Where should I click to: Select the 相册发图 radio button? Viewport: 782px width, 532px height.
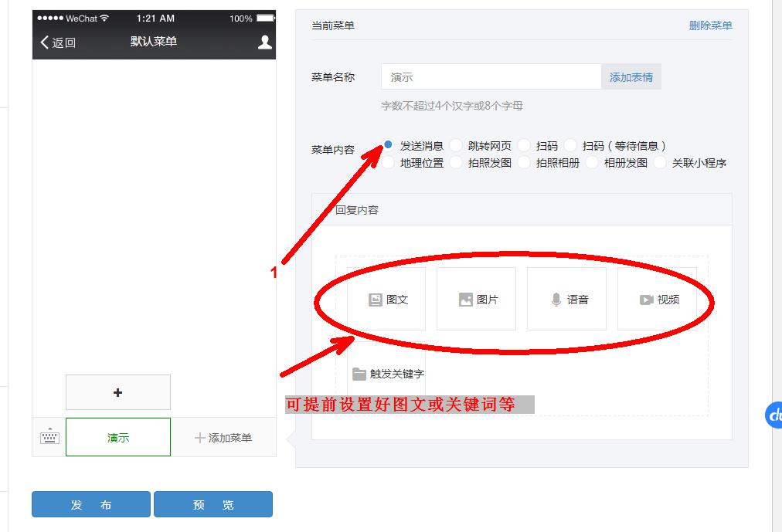tap(591, 162)
